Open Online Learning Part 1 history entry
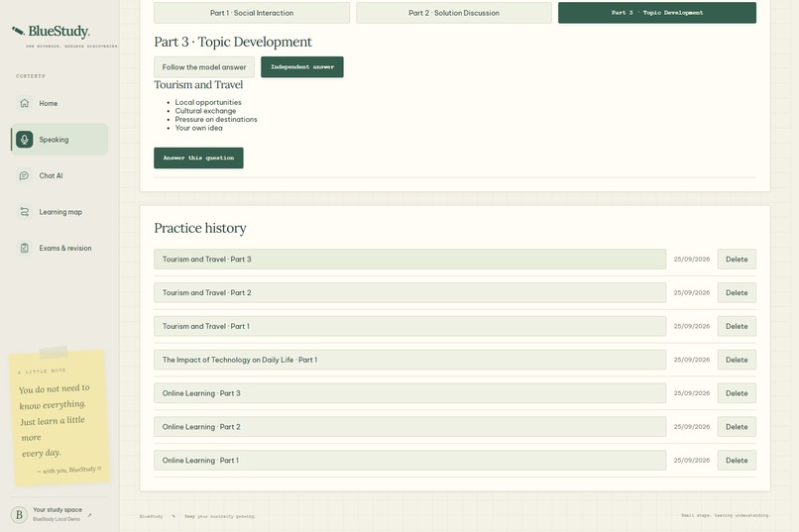The height and width of the screenshot is (532, 799). [409, 461]
